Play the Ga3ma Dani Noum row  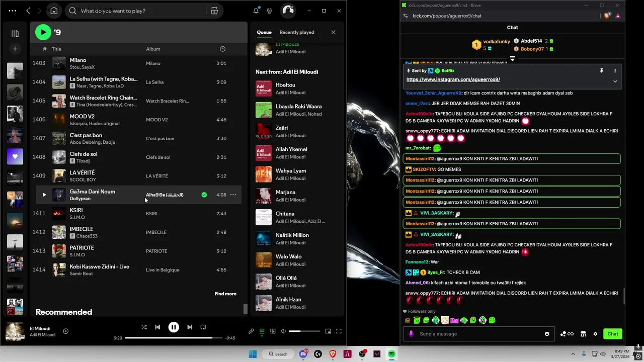pyautogui.click(x=44, y=195)
